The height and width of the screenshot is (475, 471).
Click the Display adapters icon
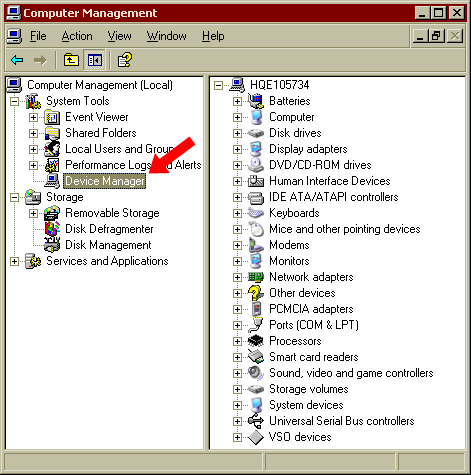[x=256, y=149]
